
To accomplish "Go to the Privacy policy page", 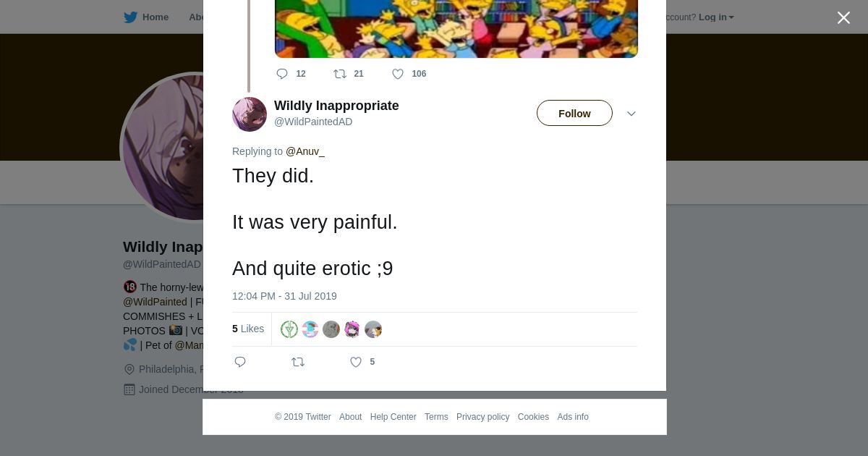I will pos(482,417).
